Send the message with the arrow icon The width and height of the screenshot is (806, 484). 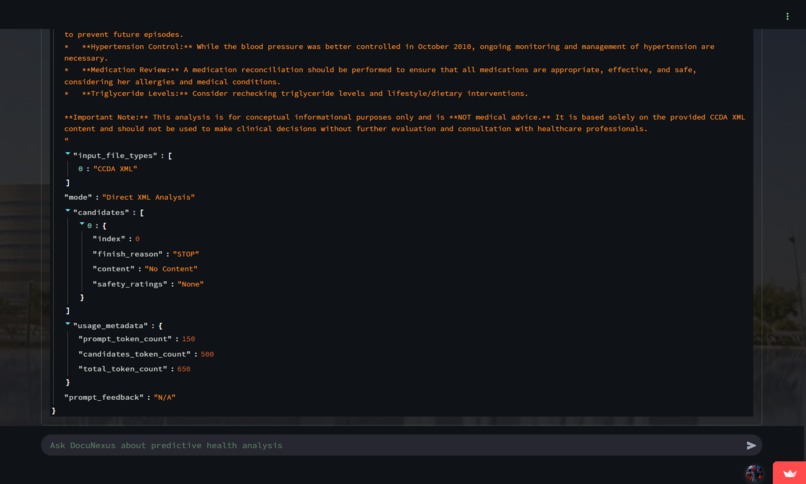click(751, 445)
